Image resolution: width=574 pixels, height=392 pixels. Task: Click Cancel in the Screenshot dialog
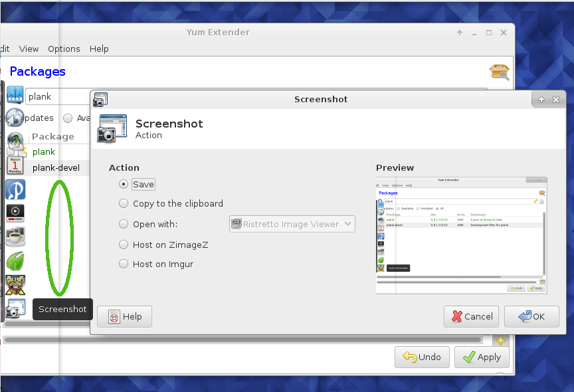click(x=471, y=317)
